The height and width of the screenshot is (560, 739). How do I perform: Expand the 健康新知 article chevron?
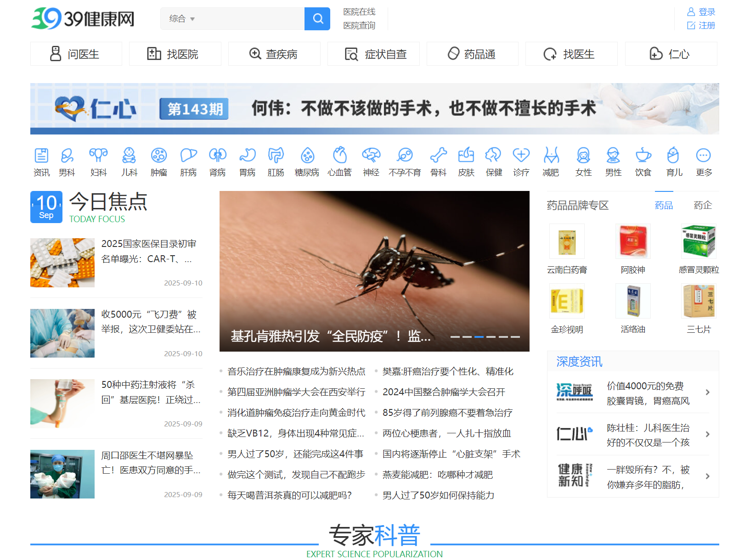(x=707, y=476)
